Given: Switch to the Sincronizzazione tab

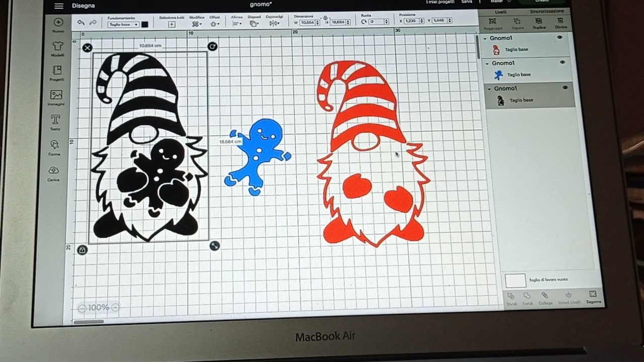Looking at the screenshot, I should [x=546, y=11].
